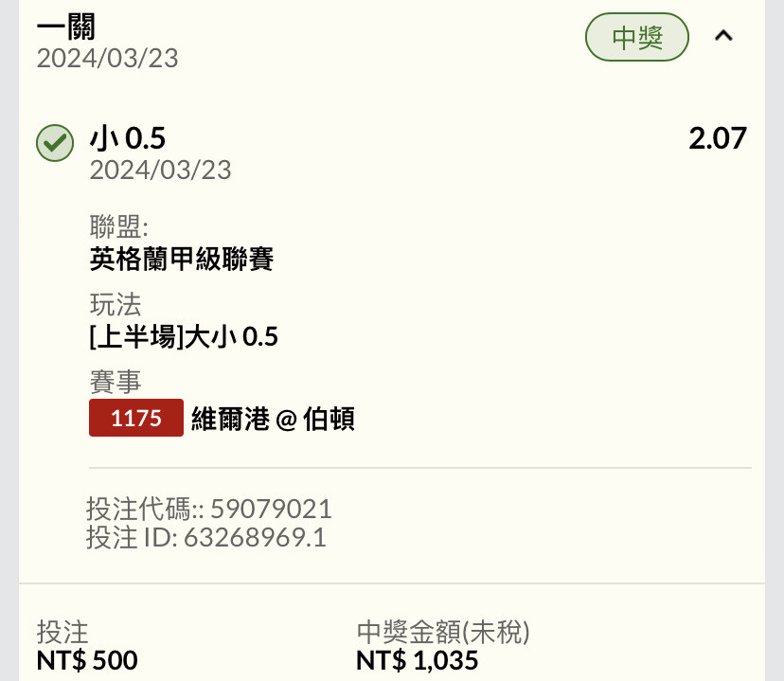Click the [上半場]大小 0.5 play type

(x=184, y=336)
